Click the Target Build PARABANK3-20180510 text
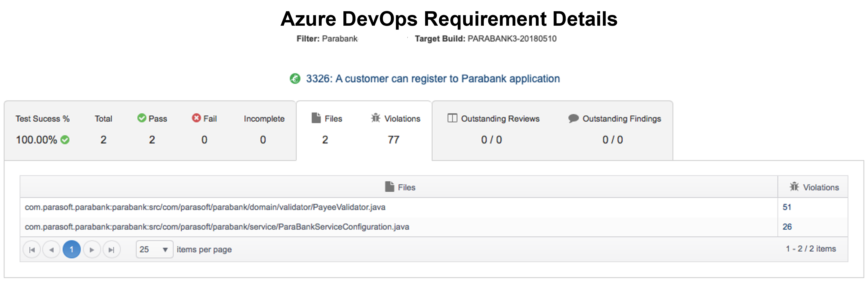This screenshot has width=868, height=281. point(485,39)
